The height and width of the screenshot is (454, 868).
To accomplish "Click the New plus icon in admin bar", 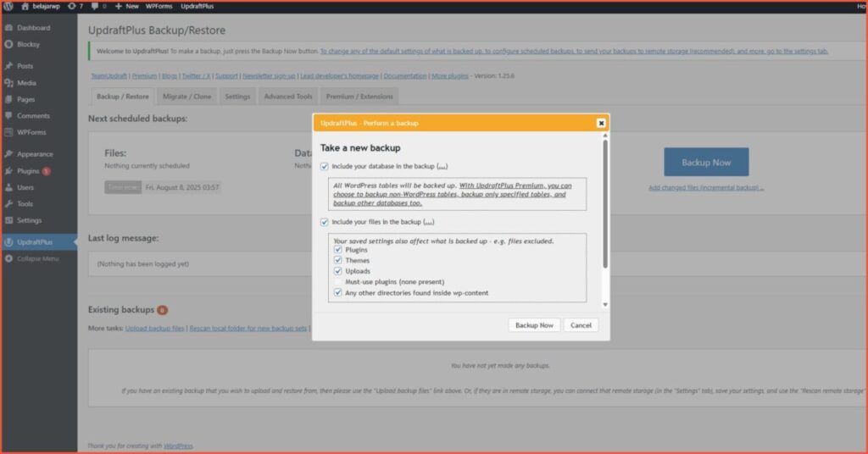I will (x=118, y=6).
